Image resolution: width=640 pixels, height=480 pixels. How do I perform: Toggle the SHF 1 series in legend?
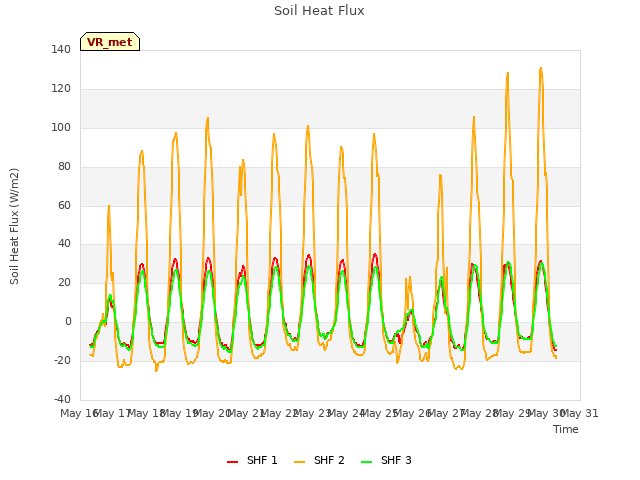[x=252, y=460]
